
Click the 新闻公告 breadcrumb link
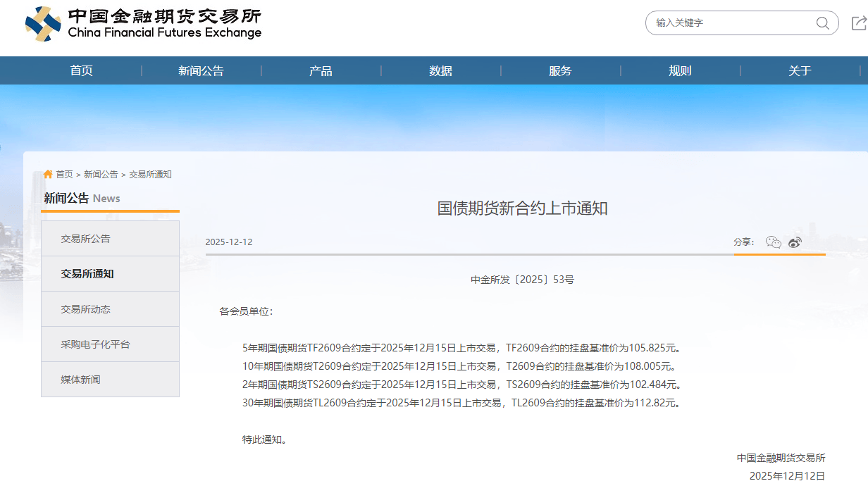tap(101, 175)
